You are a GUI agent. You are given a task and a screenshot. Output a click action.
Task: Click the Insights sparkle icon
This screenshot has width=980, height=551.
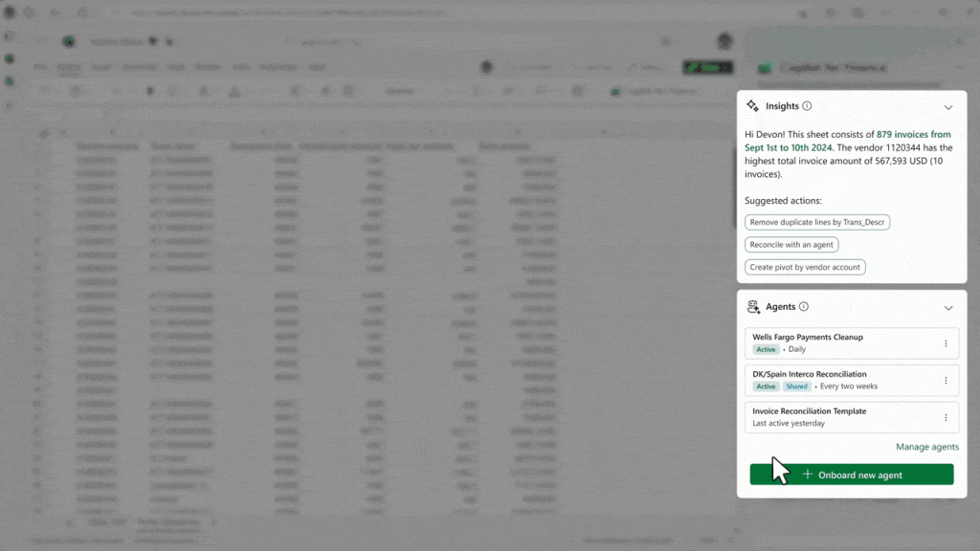752,106
